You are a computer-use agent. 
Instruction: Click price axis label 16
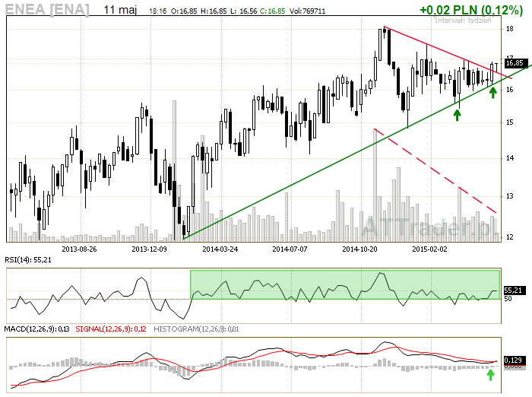(510, 90)
